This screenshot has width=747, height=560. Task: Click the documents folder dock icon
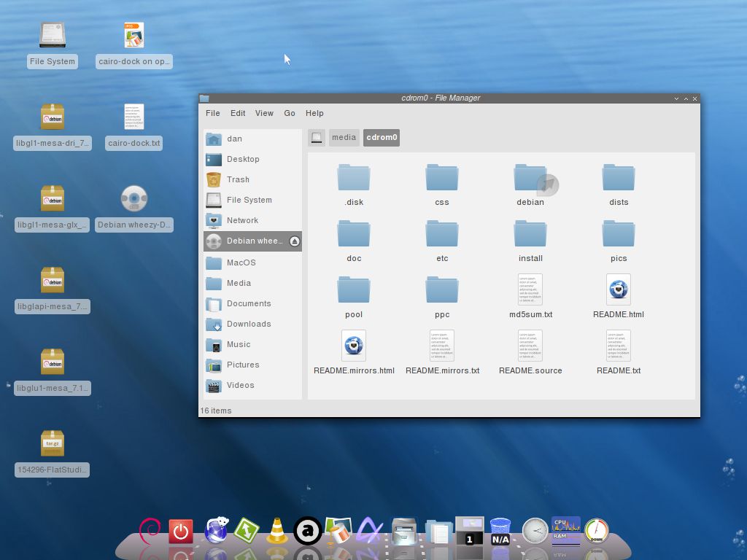coord(438,532)
